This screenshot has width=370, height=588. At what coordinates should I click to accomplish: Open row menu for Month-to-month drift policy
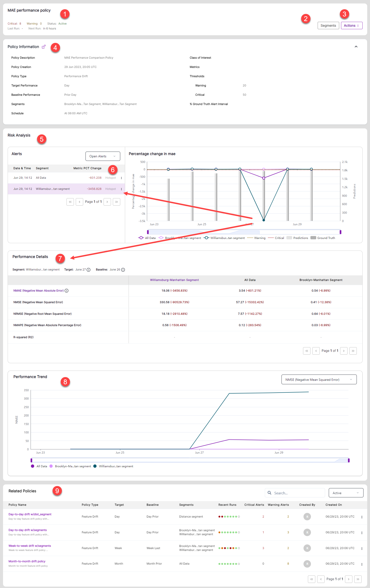pyautogui.click(x=362, y=564)
